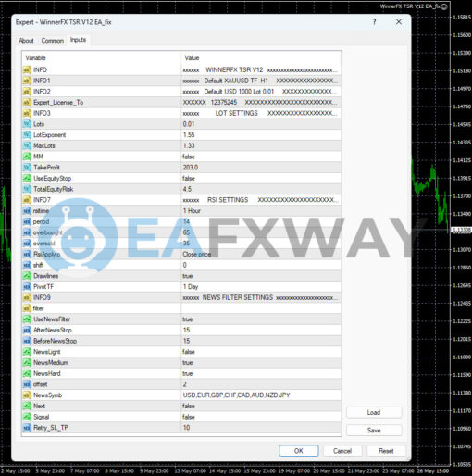
Task: Click the icon beside BeforeNewsStop
Action: click(27, 341)
